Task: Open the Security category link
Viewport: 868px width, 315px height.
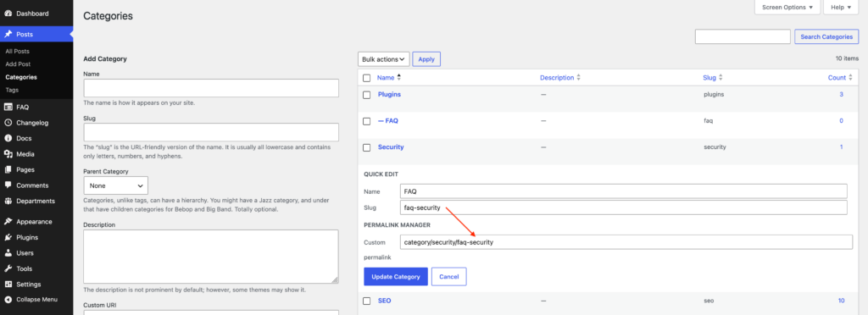Action: pos(391,147)
